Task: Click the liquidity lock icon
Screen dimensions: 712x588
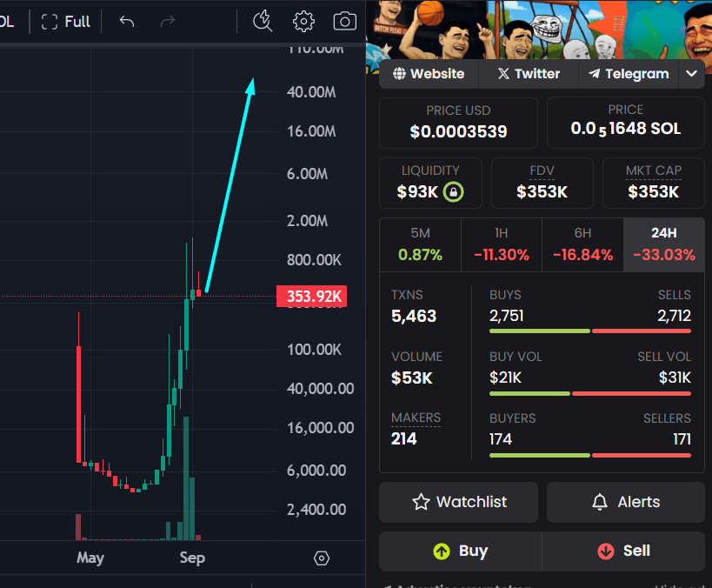Action: tap(453, 191)
